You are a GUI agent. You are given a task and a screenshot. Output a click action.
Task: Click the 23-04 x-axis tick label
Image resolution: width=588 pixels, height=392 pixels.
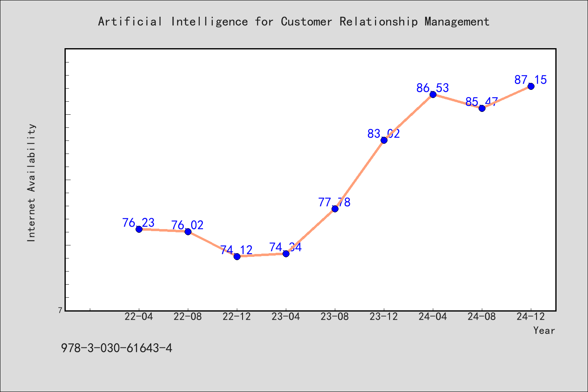point(286,317)
